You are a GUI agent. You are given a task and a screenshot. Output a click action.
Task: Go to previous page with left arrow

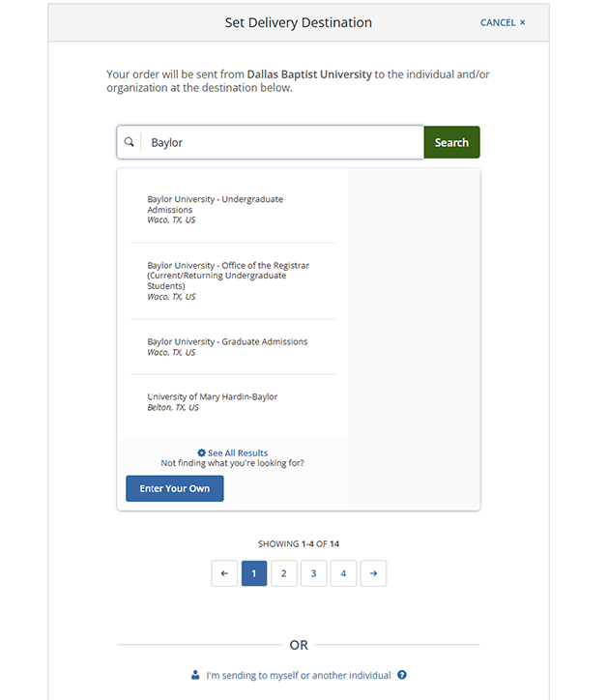223,573
